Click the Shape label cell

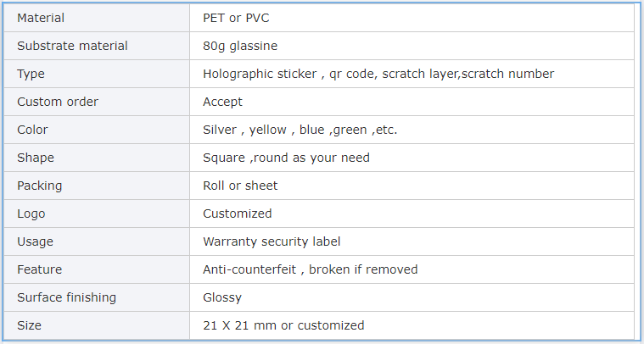(97, 158)
